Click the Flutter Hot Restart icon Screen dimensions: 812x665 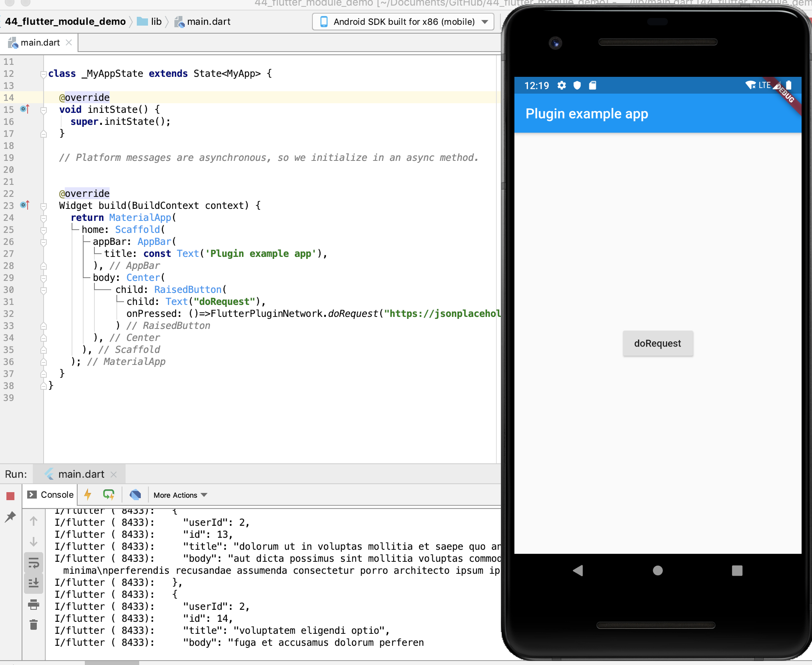coord(109,495)
